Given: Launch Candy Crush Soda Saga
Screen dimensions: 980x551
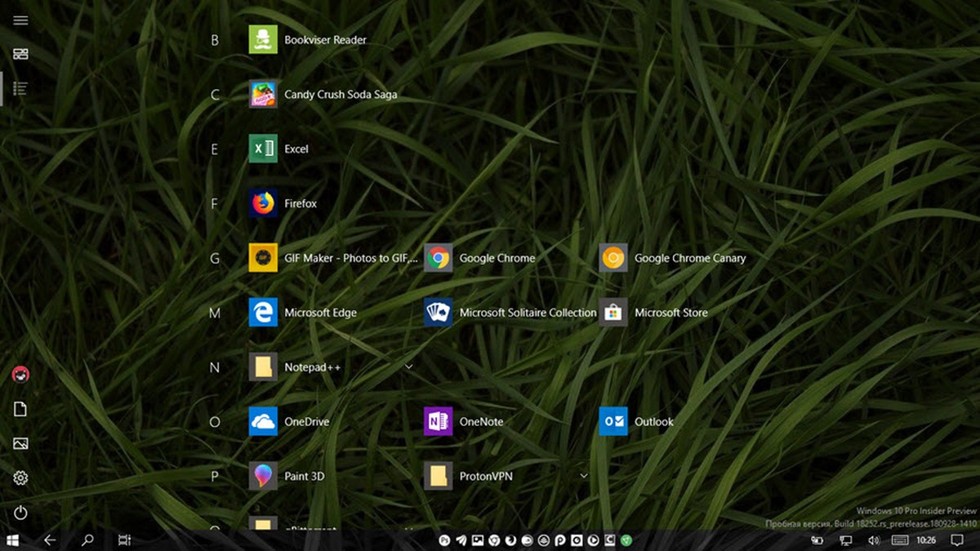Looking at the screenshot, I should coord(323,94).
